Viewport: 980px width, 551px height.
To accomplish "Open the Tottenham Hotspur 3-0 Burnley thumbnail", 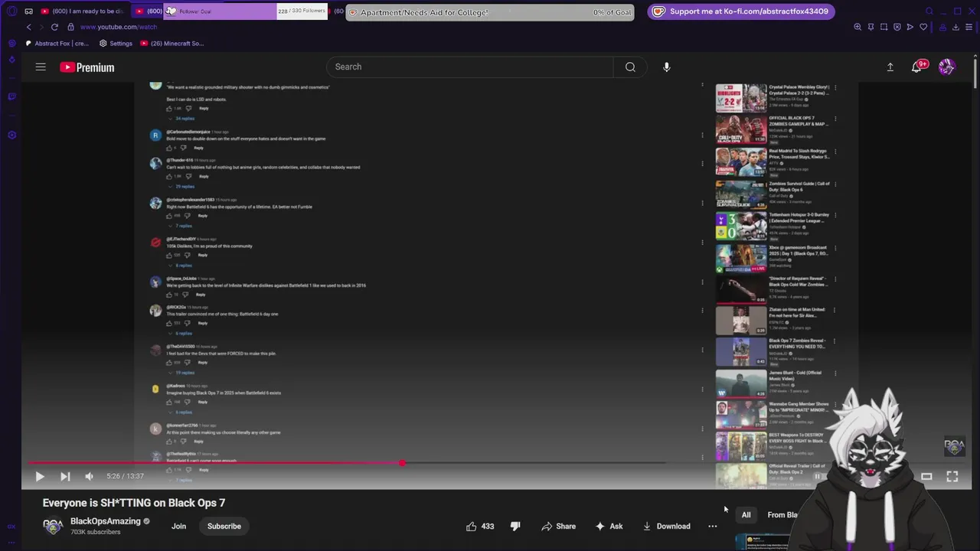I will (741, 226).
